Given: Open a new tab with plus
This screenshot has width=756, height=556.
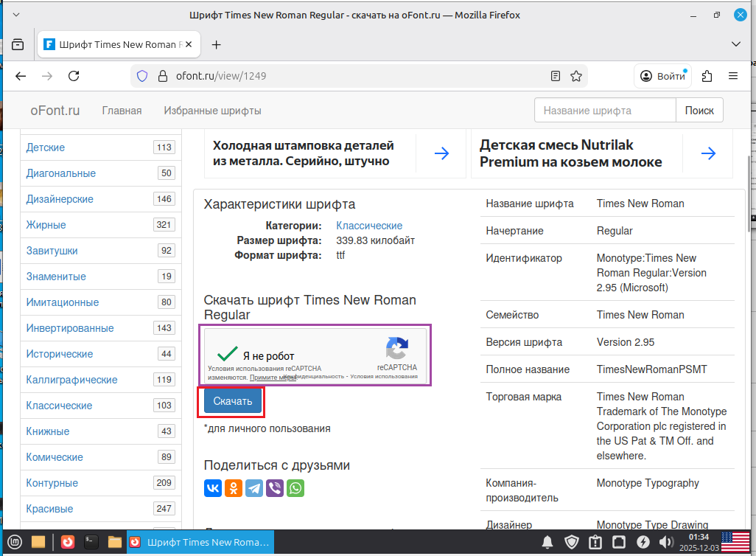Looking at the screenshot, I should [x=217, y=45].
